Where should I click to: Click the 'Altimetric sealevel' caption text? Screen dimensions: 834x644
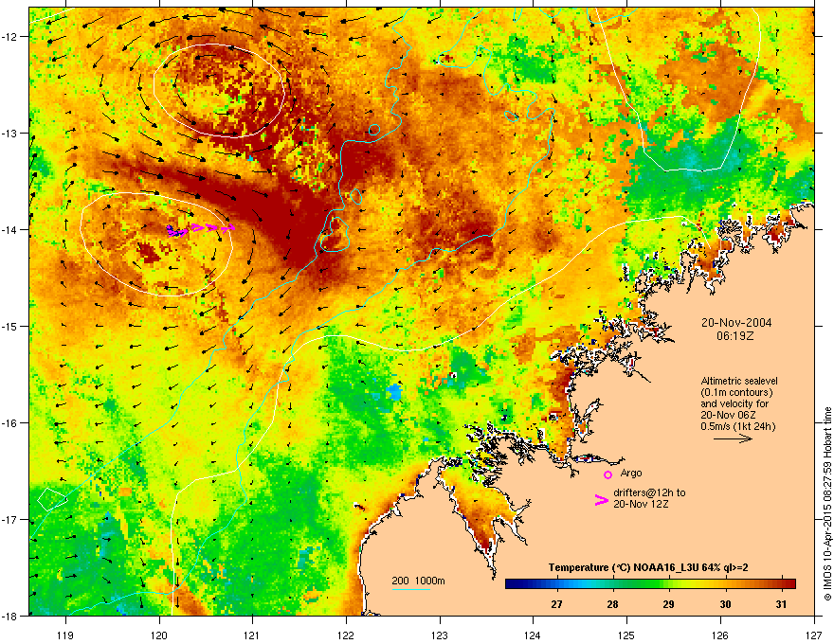point(739,381)
